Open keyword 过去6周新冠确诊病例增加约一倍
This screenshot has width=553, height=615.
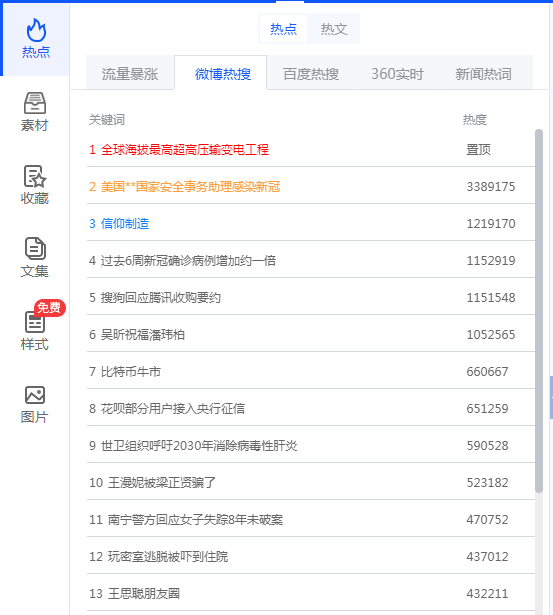pyautogui.click(x=188, y=260)
